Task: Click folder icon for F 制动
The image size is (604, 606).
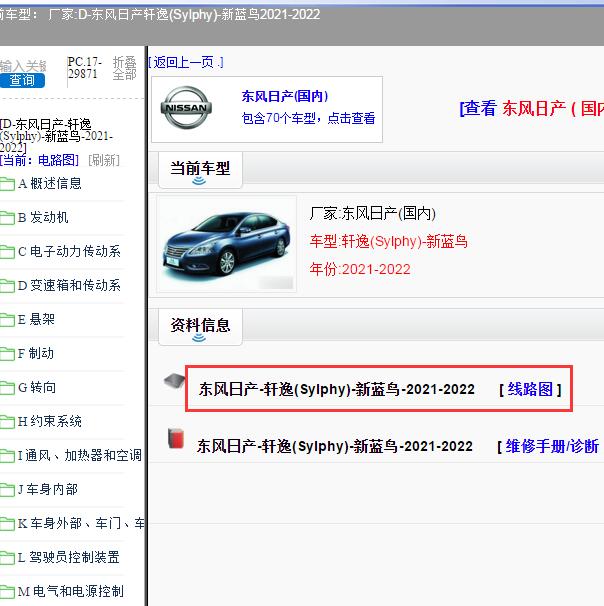Action: 7,354
